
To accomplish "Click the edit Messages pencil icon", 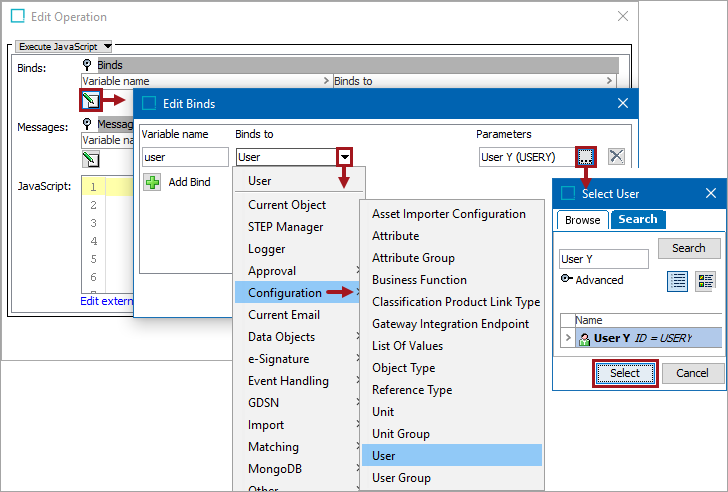I will pos(91,159).
